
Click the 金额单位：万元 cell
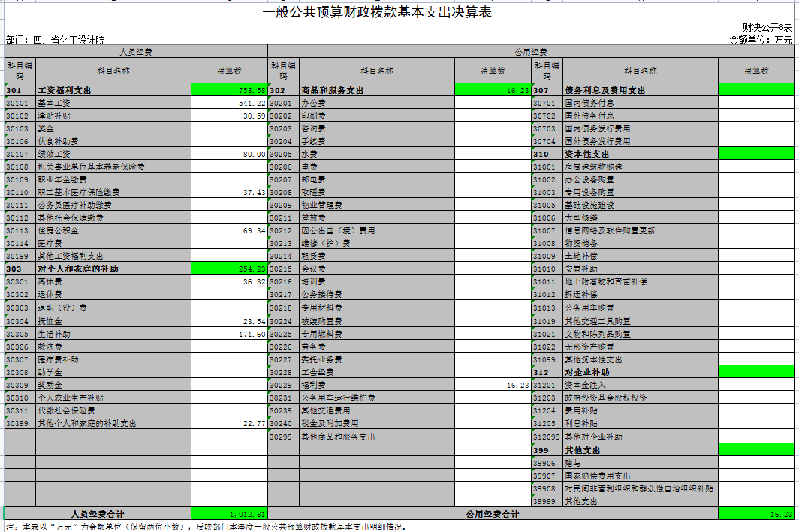pos(761,40)
